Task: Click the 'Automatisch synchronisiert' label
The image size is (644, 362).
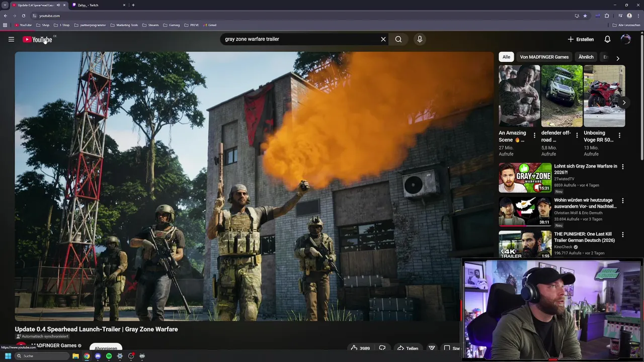Action: click(42, 336)
